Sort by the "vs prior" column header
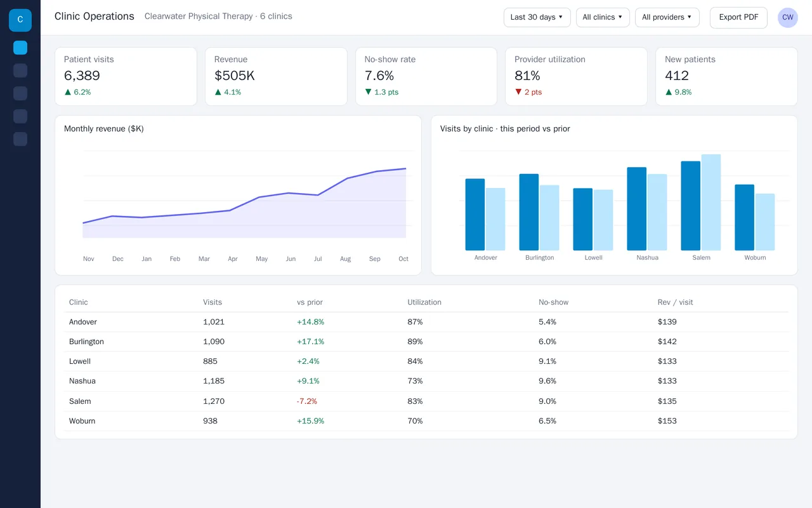The image size is (812, 508). pyautogui.click(x=310, y=302)
